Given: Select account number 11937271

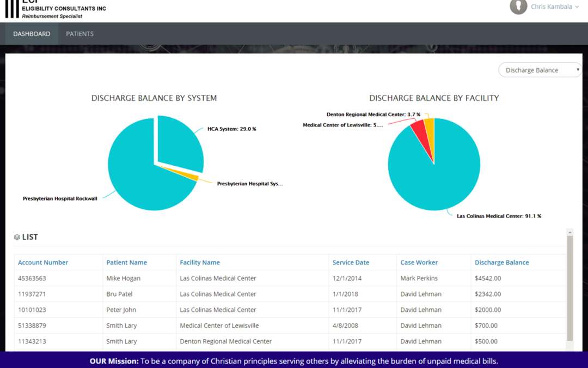Looking at the screenshot, I should click(x=32, y=294).
